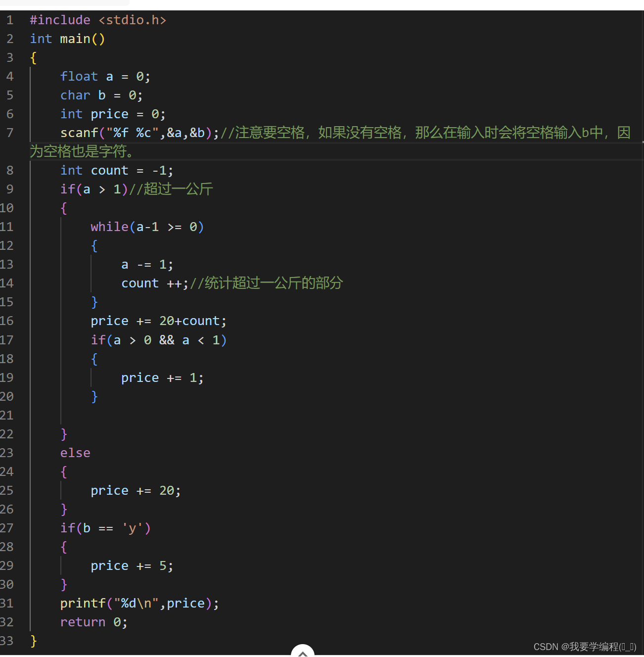Click the comment '//统计超过一公斤的部分'
The image size is (644, 657).
(266, 283)
